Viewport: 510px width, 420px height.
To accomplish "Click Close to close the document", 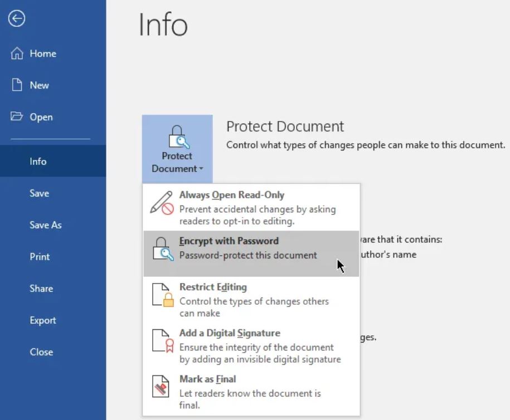I will [41, 352].
